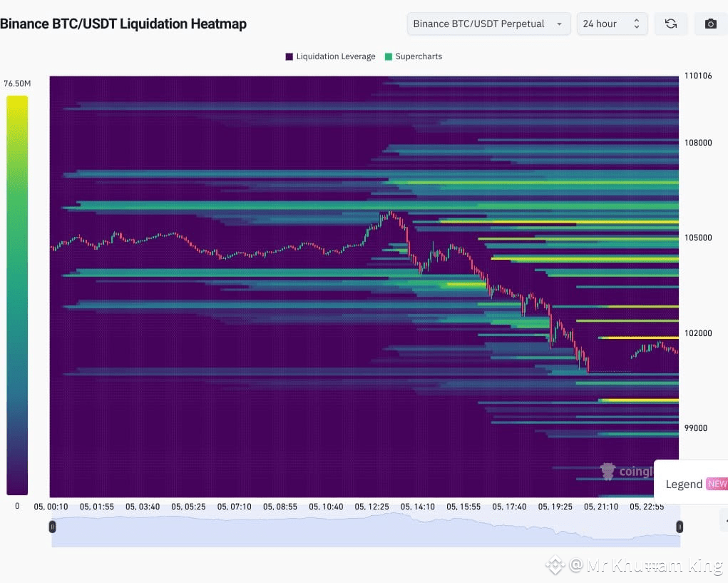The image size is (728, 583).
Task: Click the purple Liquidation Leverage swatch
Action: tap(289, 56)
